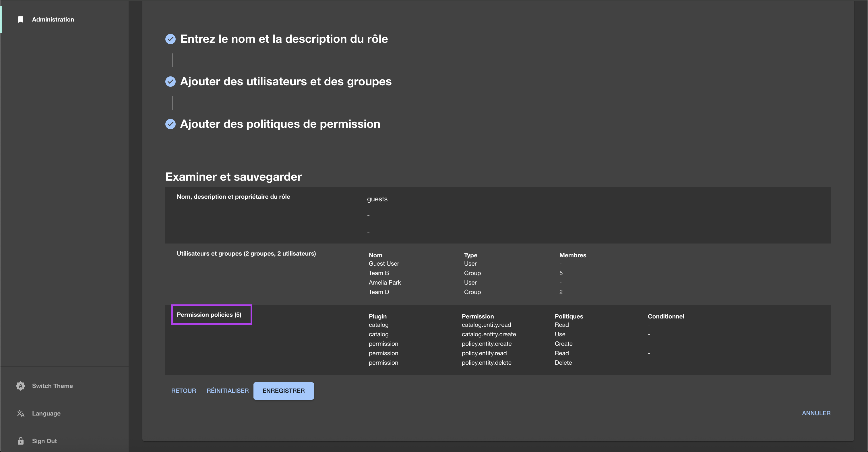Click checkmark icon beside permission policies step
Viewport: 868px width, 452px height.
170,124
